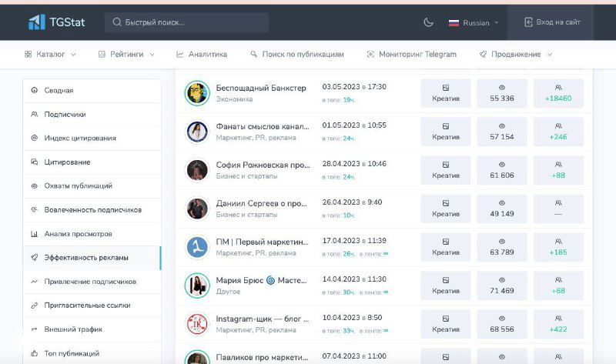
Task: Expand the Рейтинги dropdown menu
Action: coord(126,55)
